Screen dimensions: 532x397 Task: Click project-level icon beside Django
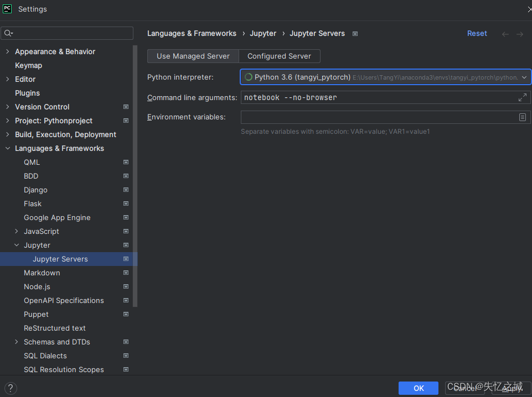(126, 190)
